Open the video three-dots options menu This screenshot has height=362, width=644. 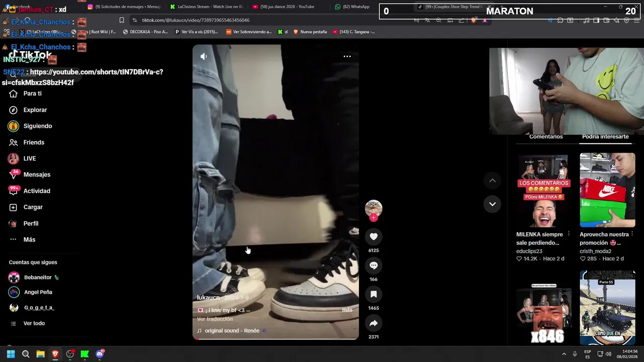(347, 56)
